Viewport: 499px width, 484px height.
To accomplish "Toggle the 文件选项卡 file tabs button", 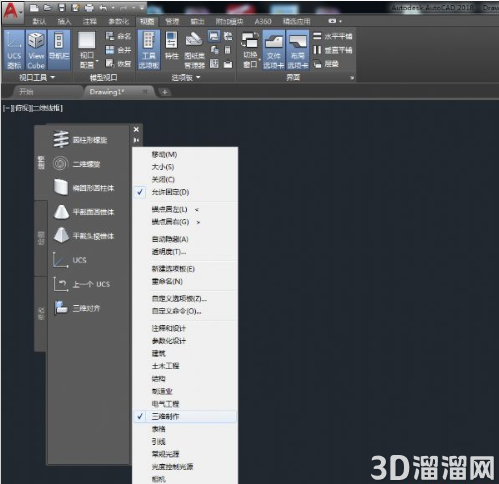I will (x=274, y=50).
